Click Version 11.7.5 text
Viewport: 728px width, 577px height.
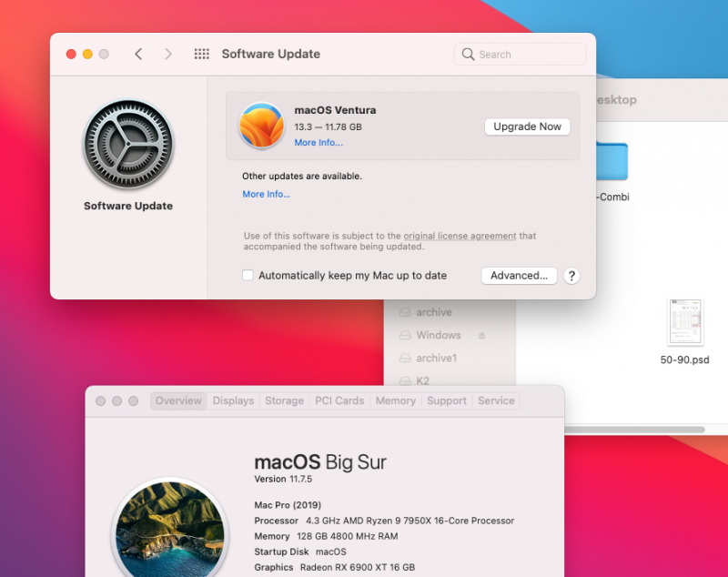(283, 479)
